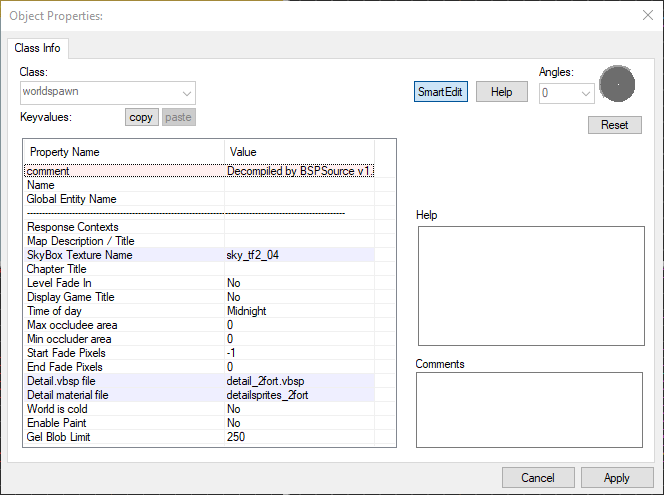
Task: Click the Midnight value
Action: point(246,311)
